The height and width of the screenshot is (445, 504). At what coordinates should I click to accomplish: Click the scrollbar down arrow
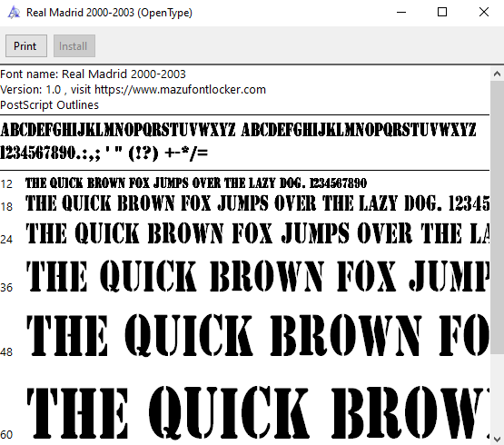click(497, 439)
